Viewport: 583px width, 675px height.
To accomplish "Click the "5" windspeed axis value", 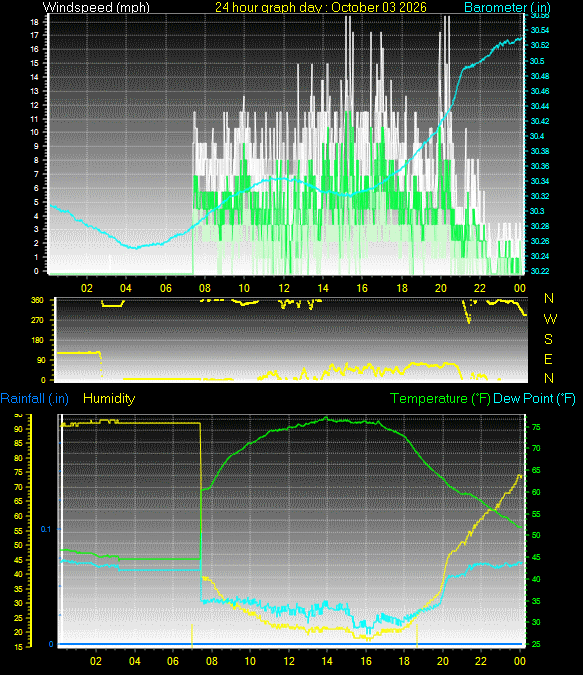I will tap(36, 202).
